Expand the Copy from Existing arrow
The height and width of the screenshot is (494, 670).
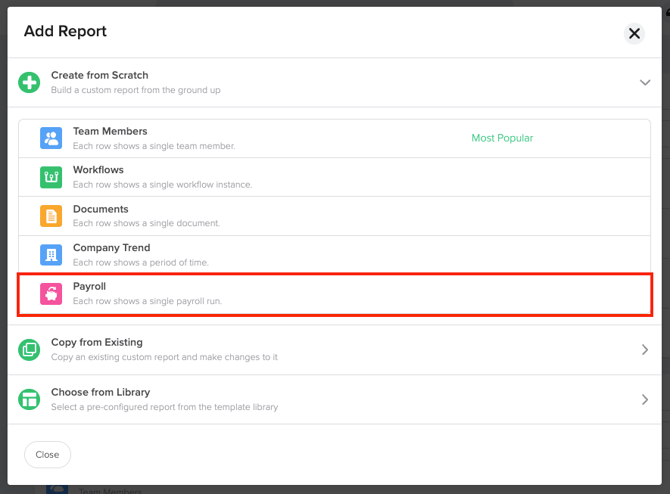click(x=645, y=350)
